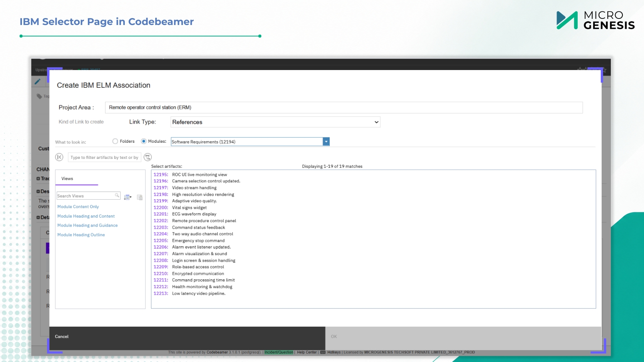Image resolution: width=644 pixels, height=362 pixels.
Task: Select artifact 12205 Emergency stop command
Action: pyautogui.click(x=189, y=240)
